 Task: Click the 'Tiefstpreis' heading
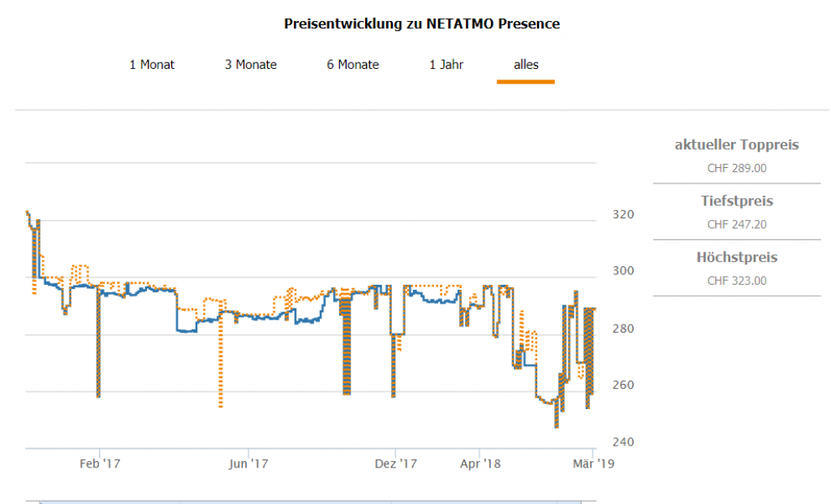[737, 201]
